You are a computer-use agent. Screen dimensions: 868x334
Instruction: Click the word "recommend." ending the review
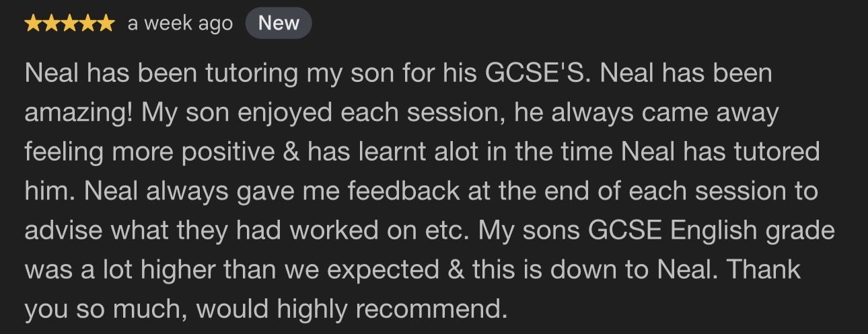point(431,310)
